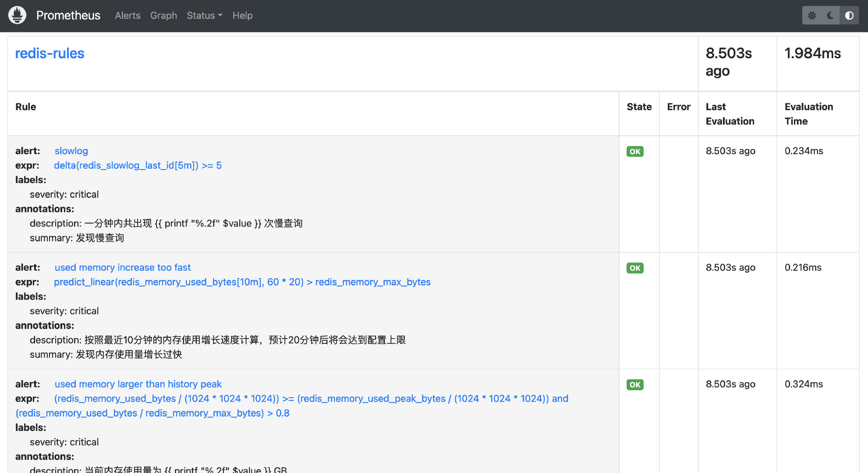
Task: Click the predict_linear memory expression link
Action: click(x=242, y=282)
